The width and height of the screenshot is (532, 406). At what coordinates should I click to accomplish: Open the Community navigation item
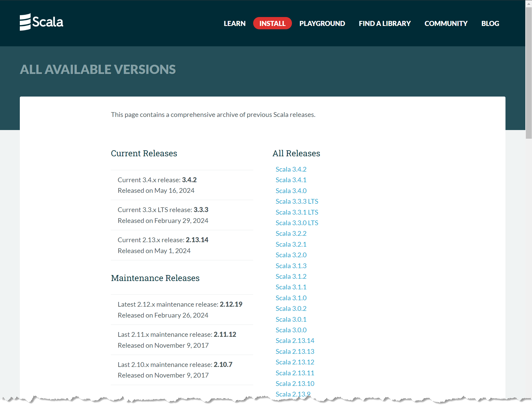[446, 23]
